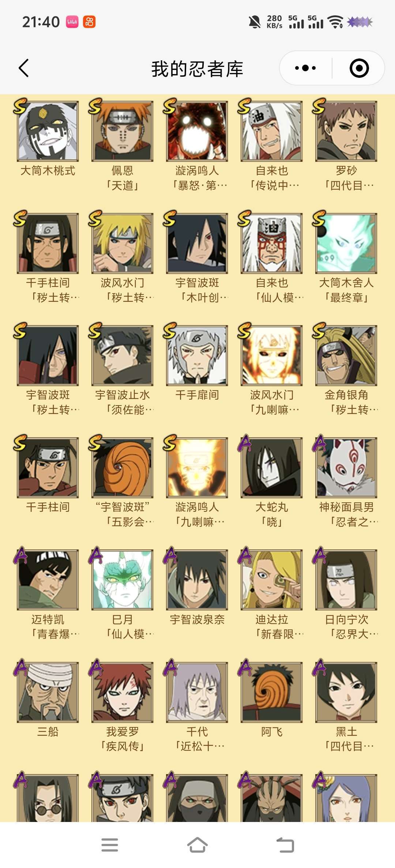Tap the 三船 ninja portrait

[x=48, y=692]
